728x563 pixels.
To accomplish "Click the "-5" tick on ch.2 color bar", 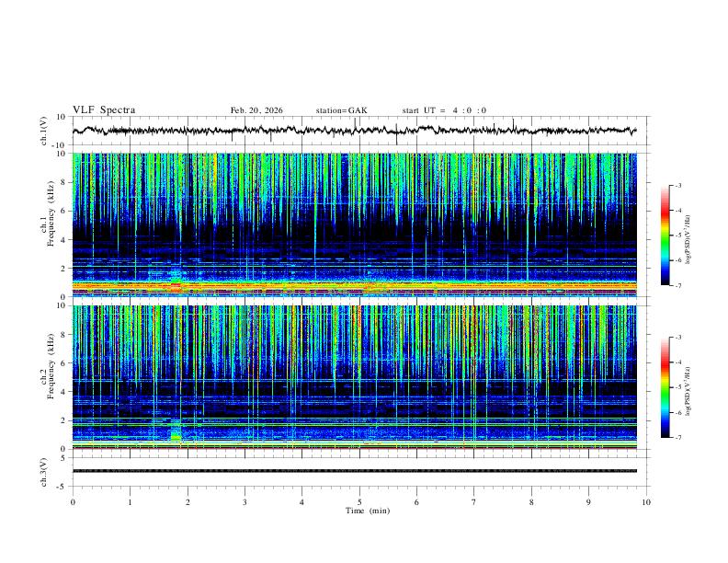I will click(677, 387).
